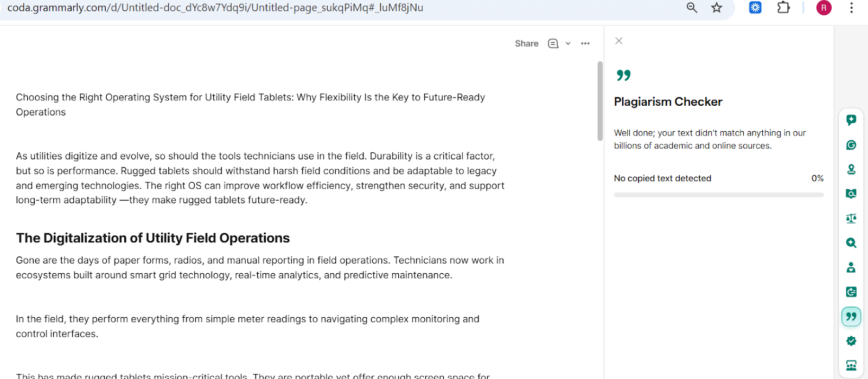Select the book with magnifier sidebar icon
This screenshot has height=379, width=868.
(851, 194)
